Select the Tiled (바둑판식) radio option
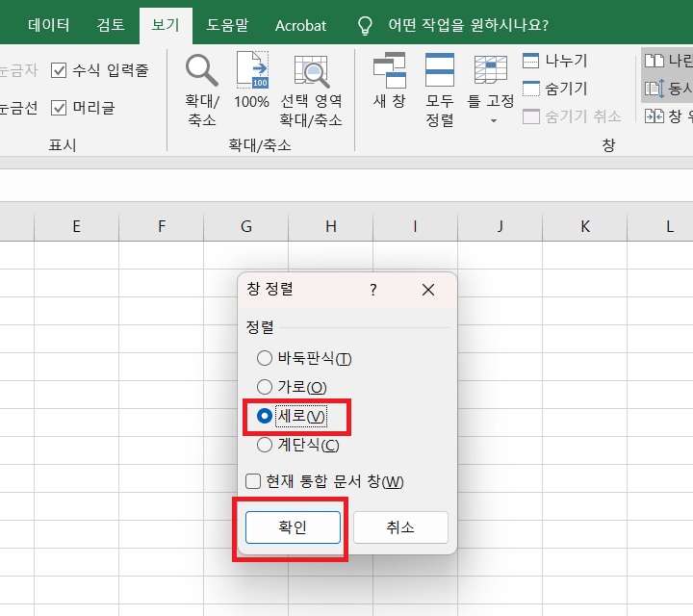Image resolution: width=693 pixels, height=616 pixels. pos(265,358)
